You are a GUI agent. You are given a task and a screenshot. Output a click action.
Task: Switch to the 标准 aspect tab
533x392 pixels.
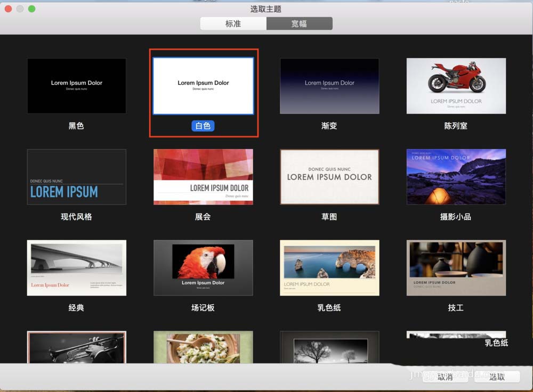point(233,24)
